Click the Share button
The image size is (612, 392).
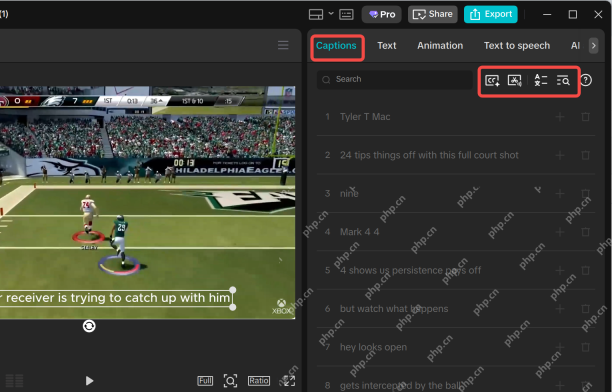432,14
